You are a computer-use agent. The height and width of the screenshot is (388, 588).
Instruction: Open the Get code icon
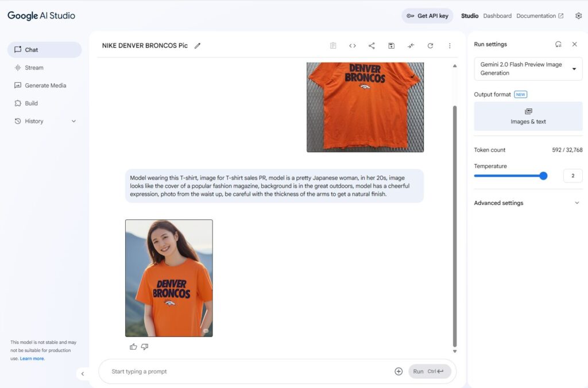[353, 46]
